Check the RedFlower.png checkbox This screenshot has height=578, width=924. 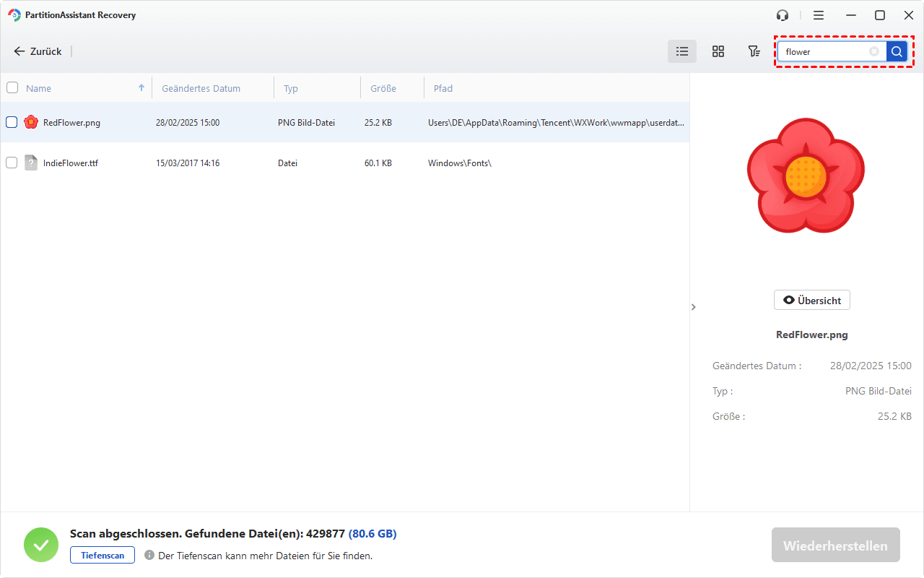pos(12,122)
